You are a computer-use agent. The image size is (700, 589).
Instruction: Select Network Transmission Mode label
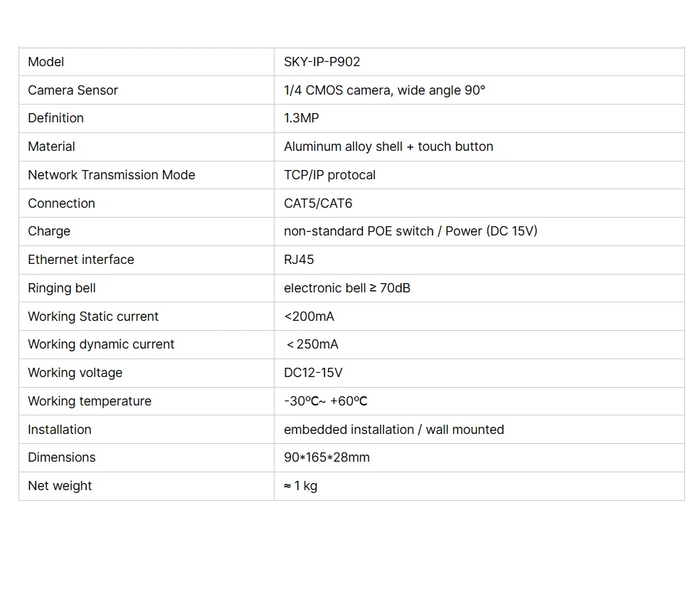pyautogui.click(x=111, y=175)
